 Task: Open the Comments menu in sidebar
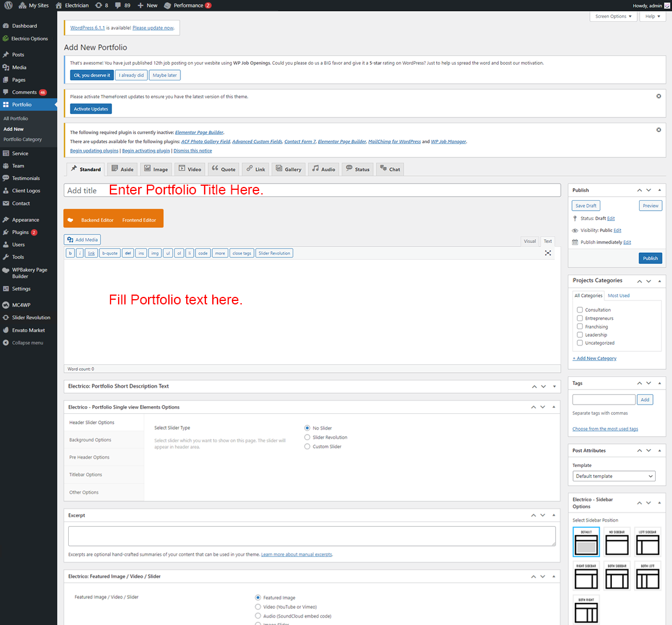[24, 92]
